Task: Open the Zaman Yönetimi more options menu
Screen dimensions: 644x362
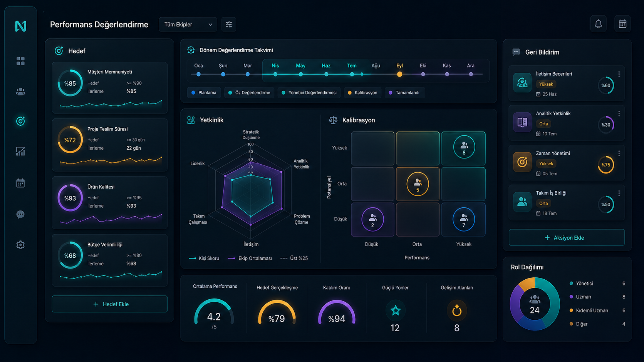Action: pyautogui.click(x=619, y=153)
